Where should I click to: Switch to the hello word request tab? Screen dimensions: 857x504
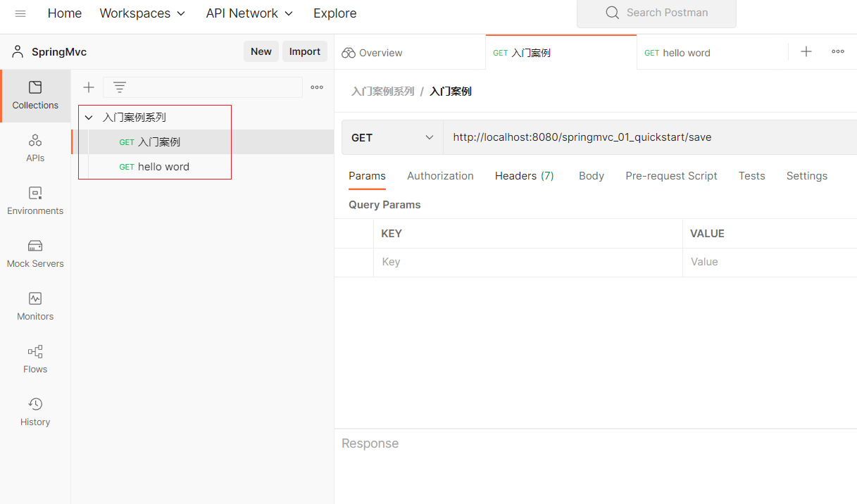click(x=713, y=53)
